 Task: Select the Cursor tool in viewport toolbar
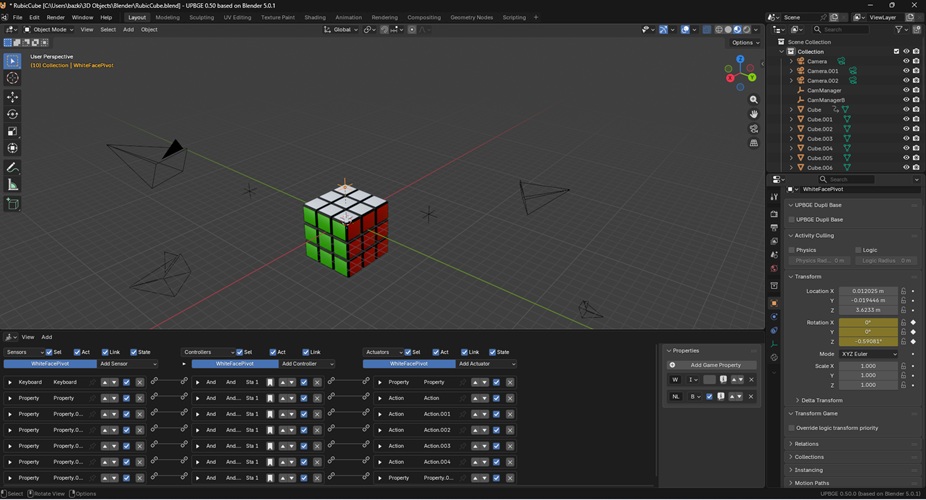coord(12,78)
